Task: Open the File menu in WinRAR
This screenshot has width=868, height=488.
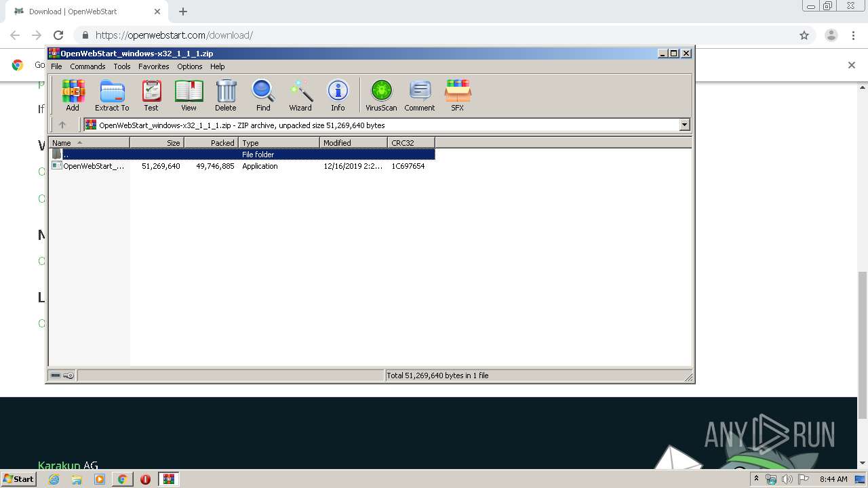Action: (x=56, y=66)
